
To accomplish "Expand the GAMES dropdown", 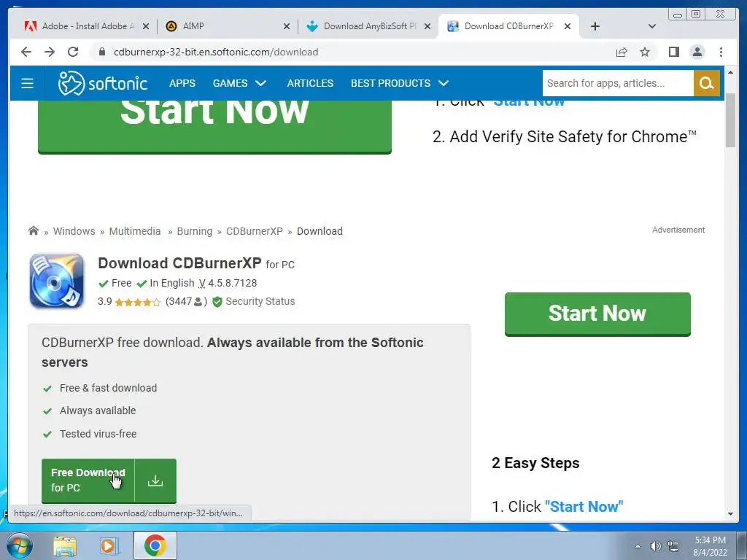I will click(x=239, y=83).
